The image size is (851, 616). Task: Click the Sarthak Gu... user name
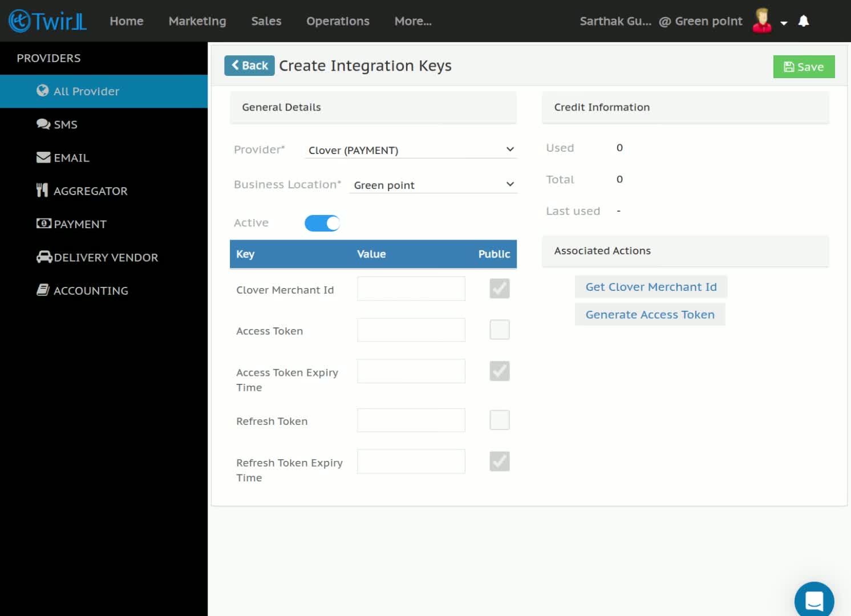click(615, 21)
